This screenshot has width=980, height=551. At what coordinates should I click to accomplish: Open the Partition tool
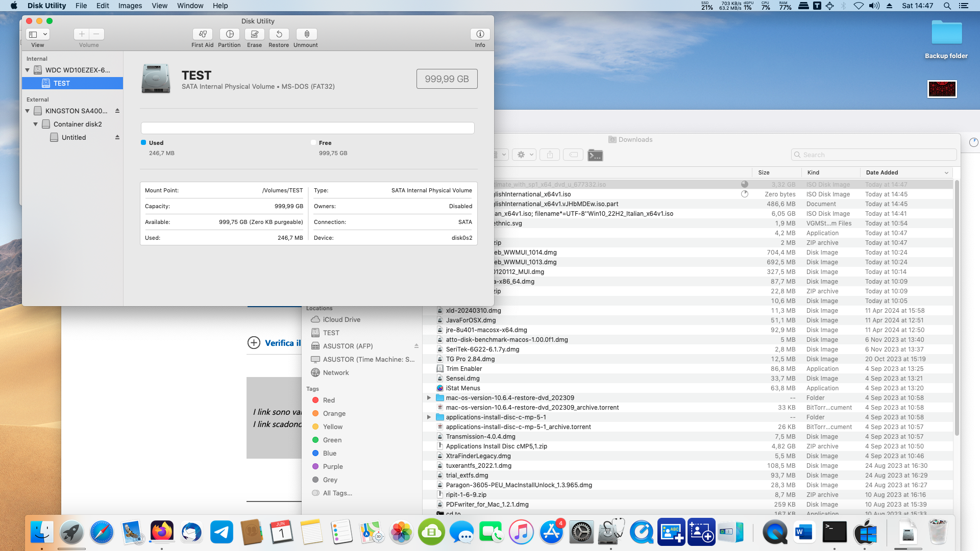pos(230,34)
